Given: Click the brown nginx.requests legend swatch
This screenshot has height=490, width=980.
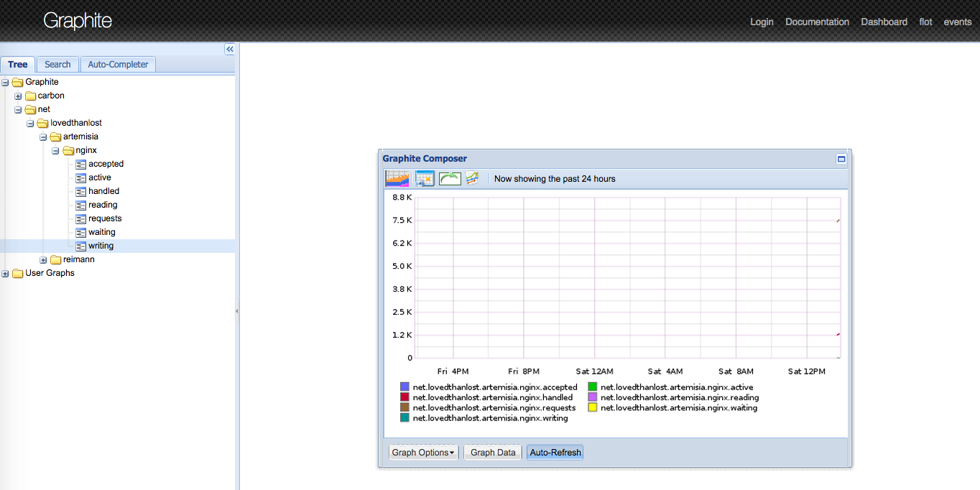Looking at the screenshot, I should pyautogui.click(x=405, y=407).
